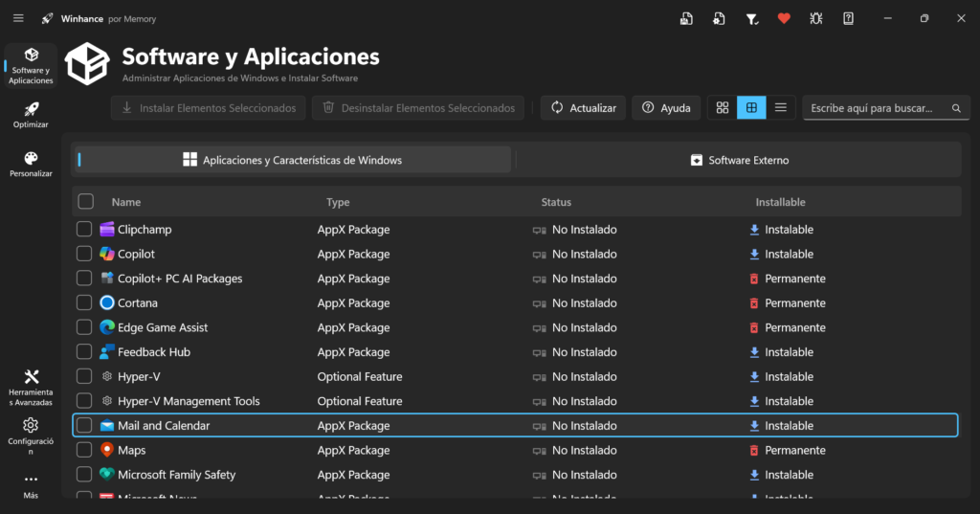980x514 pixels.
Task: Sort by the Installable column header
Action: 781,202
